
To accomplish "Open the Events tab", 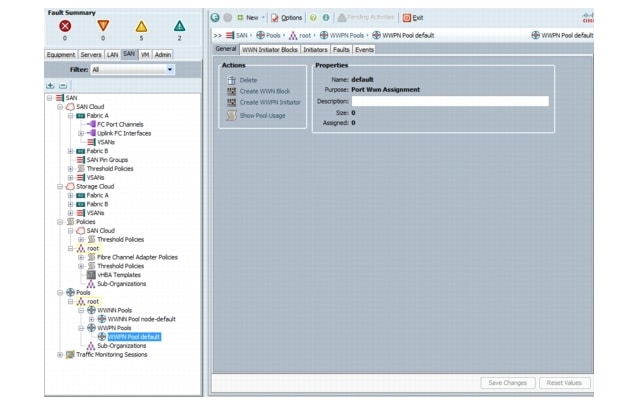I will pos(364,50).
